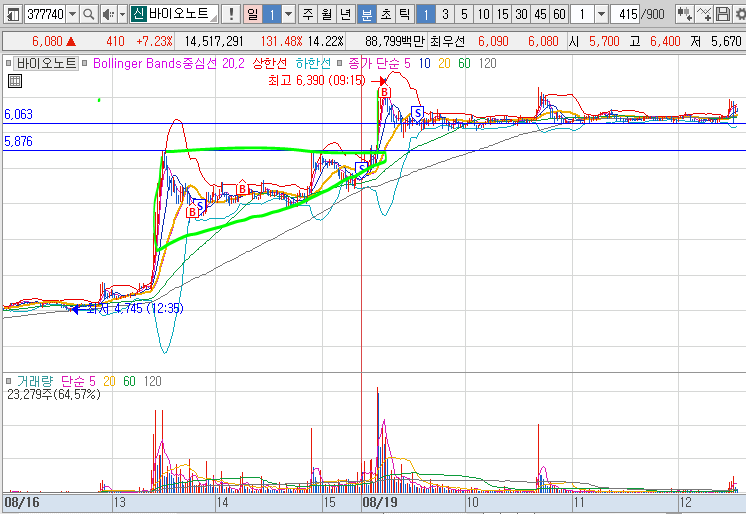Open the stock code history dropdown arrow

72,14
